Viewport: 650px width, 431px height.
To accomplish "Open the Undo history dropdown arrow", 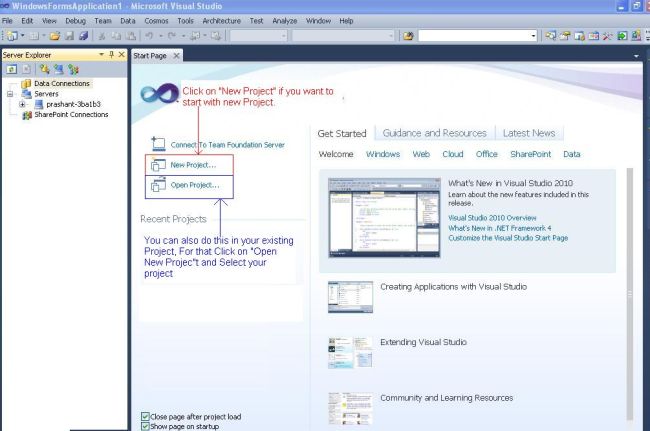I will [161, 36].
